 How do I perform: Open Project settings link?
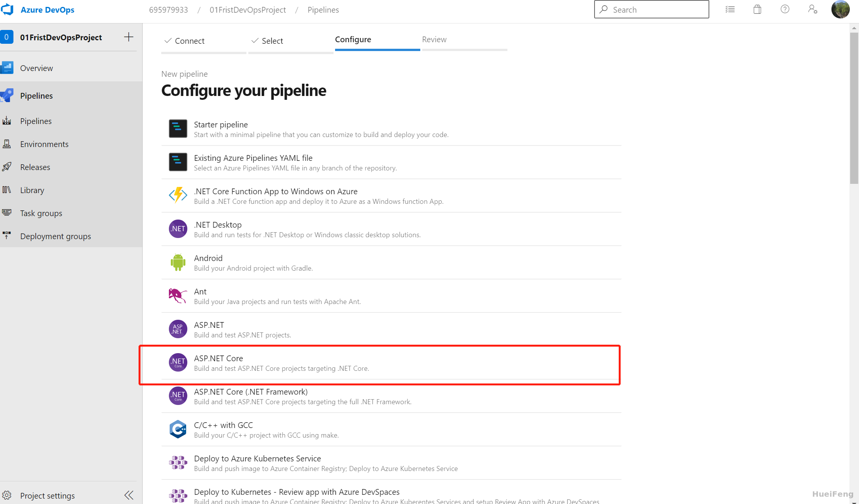[48, 496]
